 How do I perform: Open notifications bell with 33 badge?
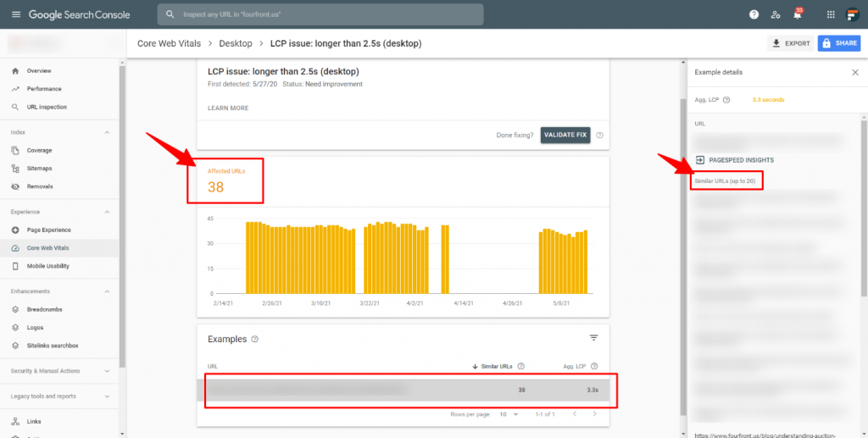click(798, 14)
